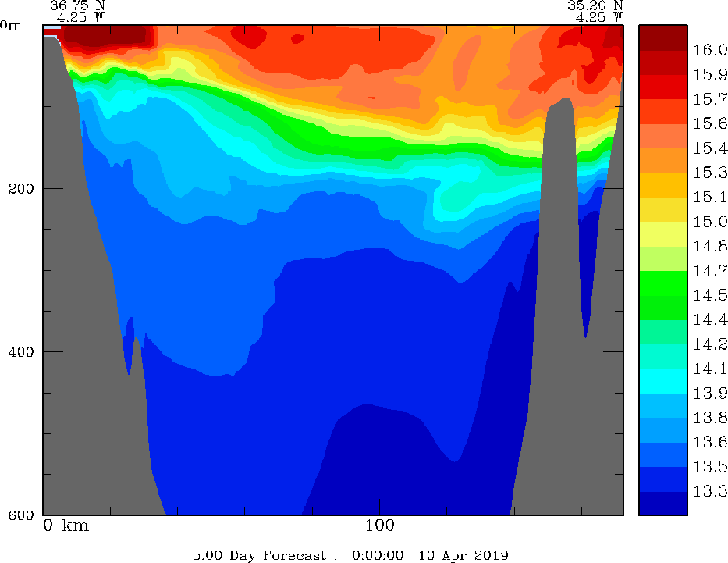The width and height of the screenshot is (728, 563).
Task: Click the 0m depth axis label
Action: tap(11, 26)
